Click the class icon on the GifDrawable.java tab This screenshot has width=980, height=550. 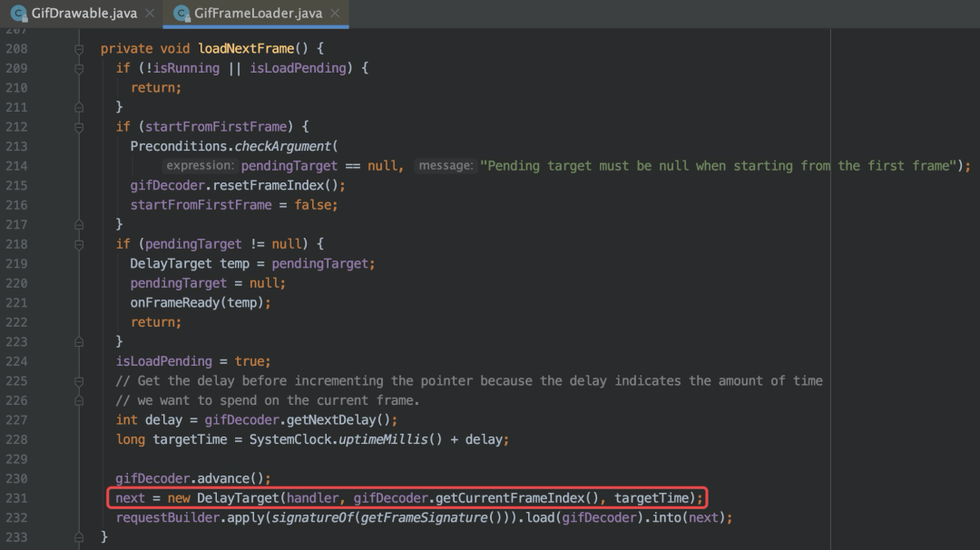tap(19, 13)
